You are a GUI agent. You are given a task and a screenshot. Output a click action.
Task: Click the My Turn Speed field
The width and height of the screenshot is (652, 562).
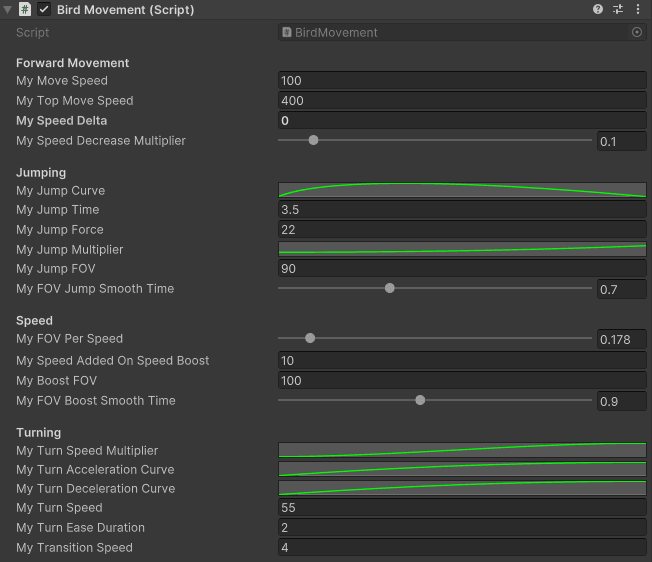(462, 508)
